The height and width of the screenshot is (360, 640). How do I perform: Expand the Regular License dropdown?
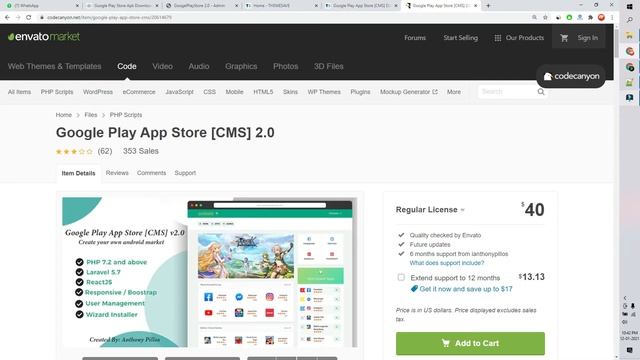pyautogui.click(x=430, y=210)
